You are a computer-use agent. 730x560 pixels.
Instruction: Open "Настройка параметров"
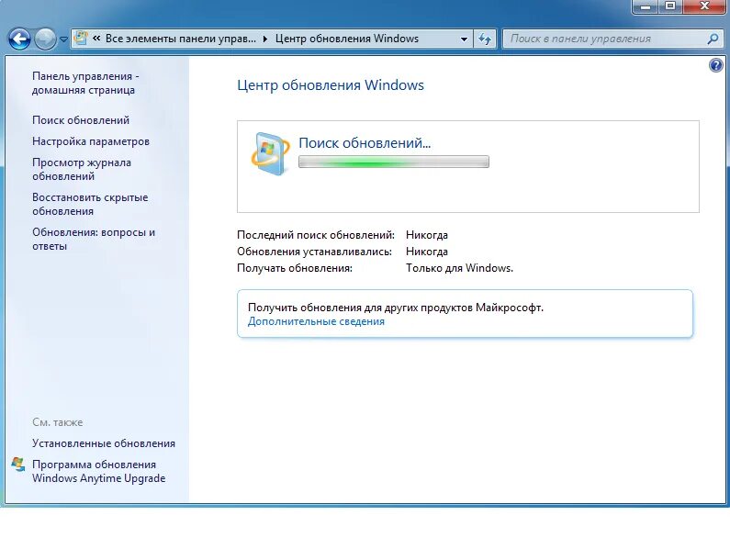point(91,141)
